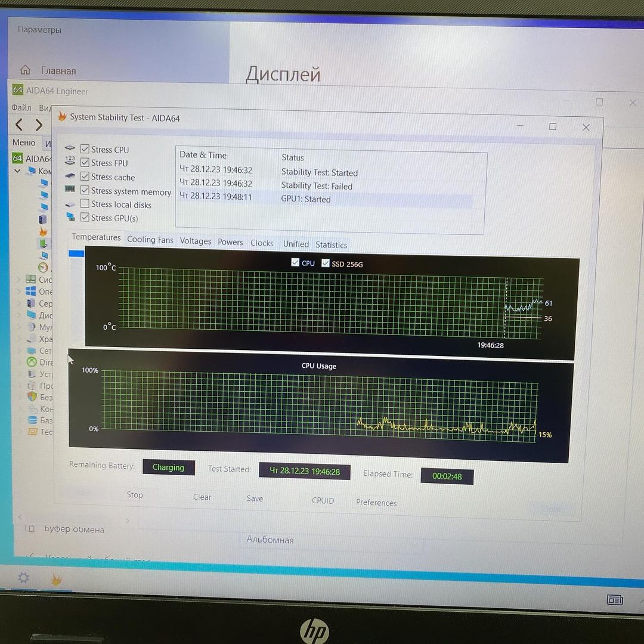
Task: Go forward using AIDA64 forward arrow
Action: (39, 125)
